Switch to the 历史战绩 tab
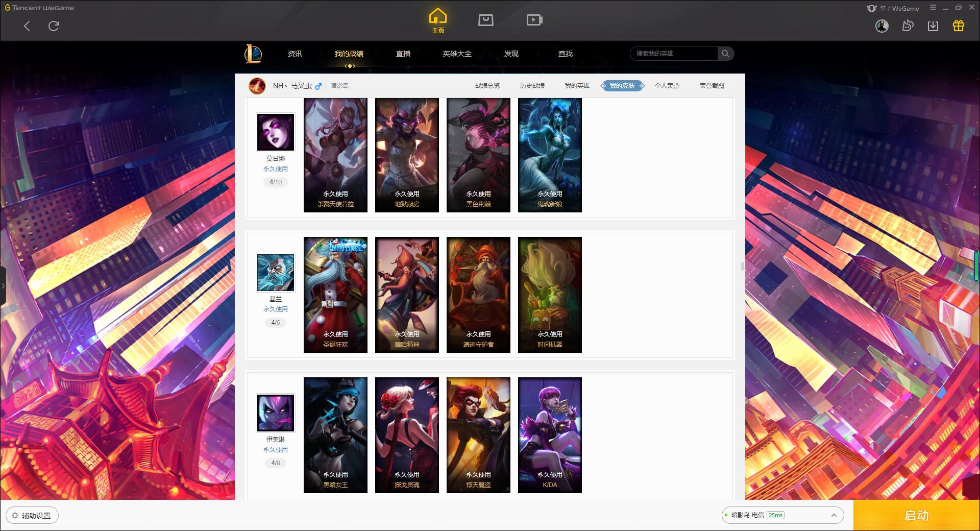The height and width of the screenshot is (531, 980). pyautogui.click(x=532, y=86)
